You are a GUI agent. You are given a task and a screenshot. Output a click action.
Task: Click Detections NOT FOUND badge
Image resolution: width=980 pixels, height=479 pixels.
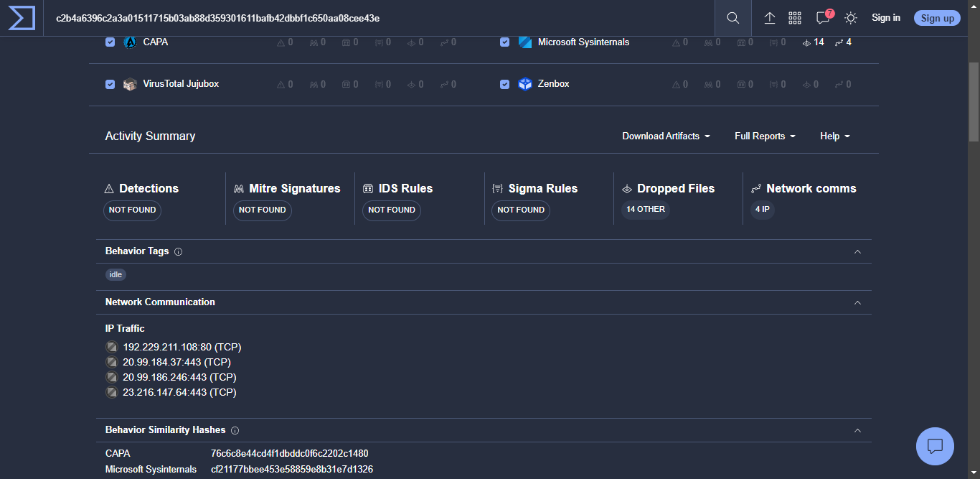click(132, 210)
